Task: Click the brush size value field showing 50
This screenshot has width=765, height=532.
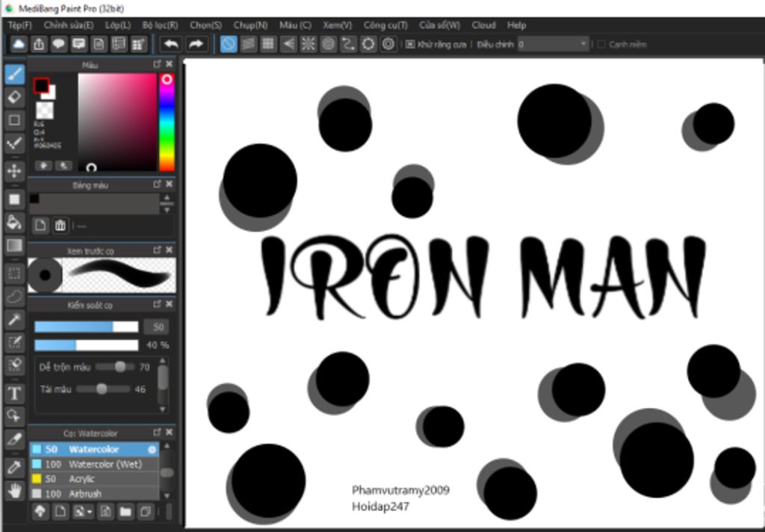Action: [157, 327]
